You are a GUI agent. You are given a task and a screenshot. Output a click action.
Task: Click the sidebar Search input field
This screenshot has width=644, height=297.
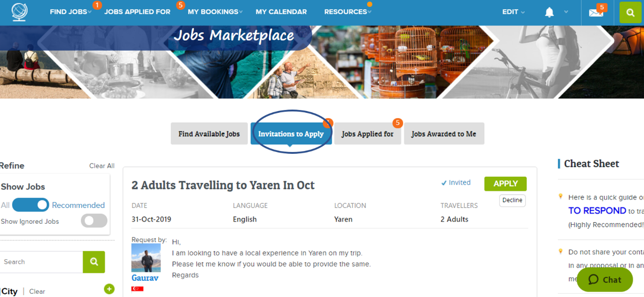coord(42,262)
